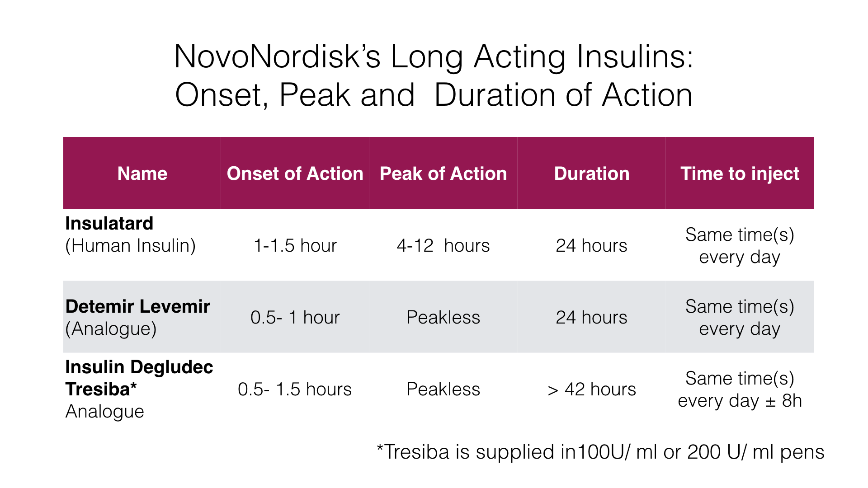
Task: Click Insulatard's Same time(s) every day cell
Action: 740,245
